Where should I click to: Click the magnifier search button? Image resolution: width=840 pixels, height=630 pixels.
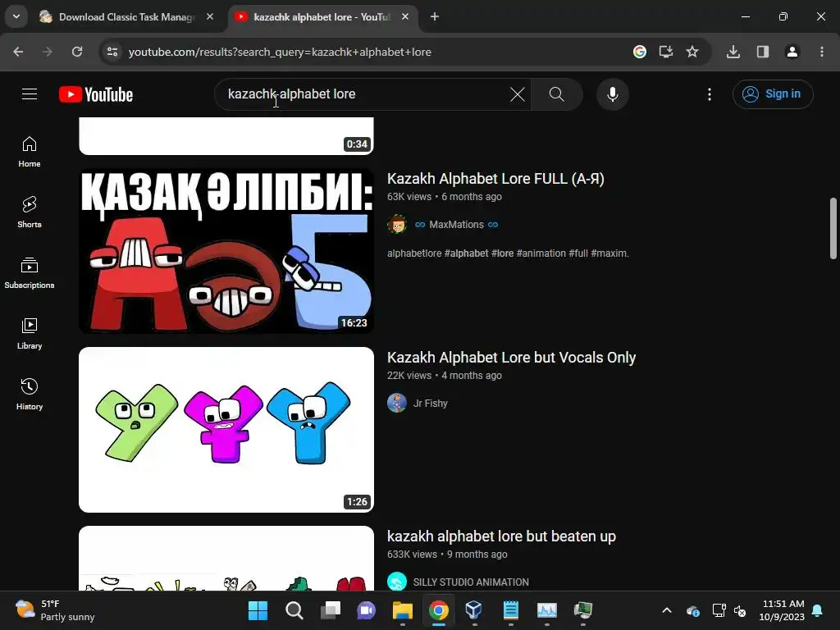[x=557, y=94]
